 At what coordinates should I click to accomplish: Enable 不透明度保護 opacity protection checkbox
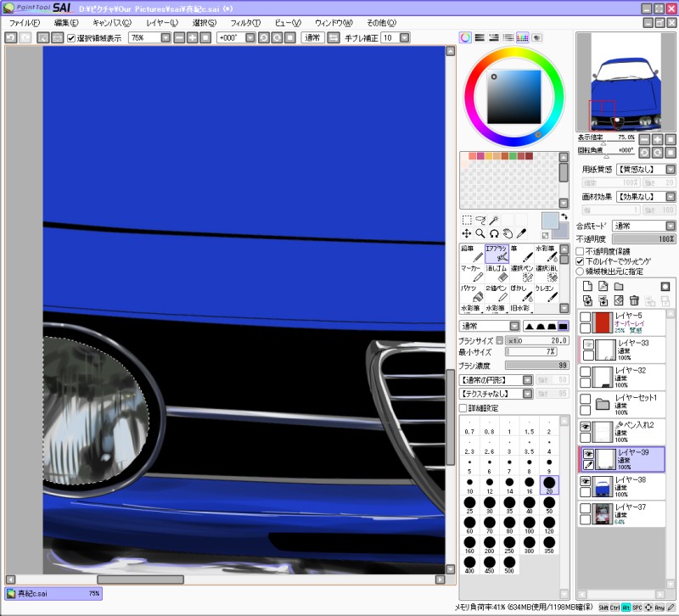pyautogui.click(x=581, y=252)
